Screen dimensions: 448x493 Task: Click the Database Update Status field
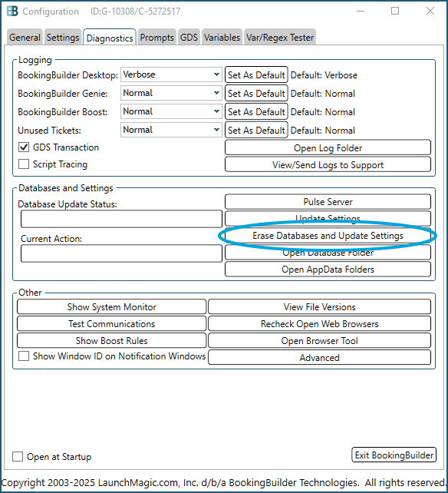click(121, 219)
